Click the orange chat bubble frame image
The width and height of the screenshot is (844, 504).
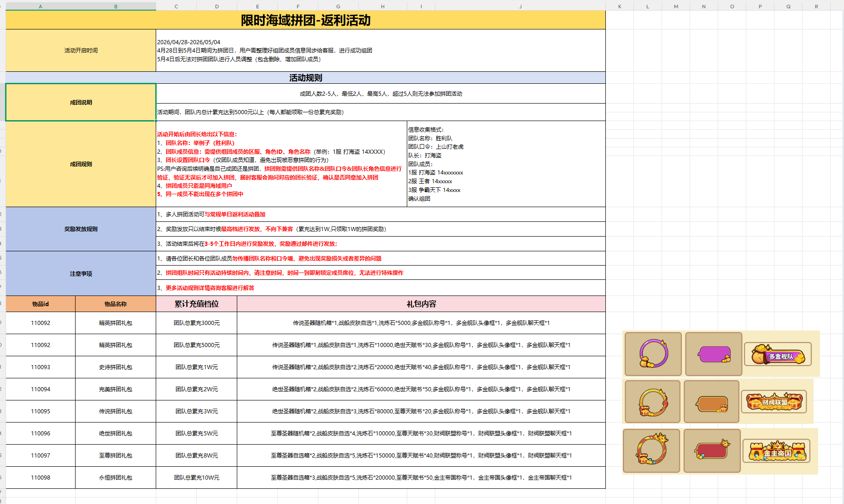tap(711, 402)
